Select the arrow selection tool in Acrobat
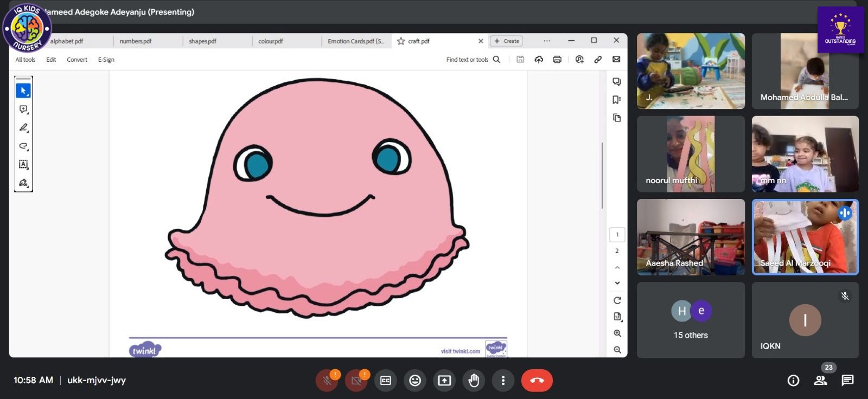868x399 pixels. click(23, 91)
